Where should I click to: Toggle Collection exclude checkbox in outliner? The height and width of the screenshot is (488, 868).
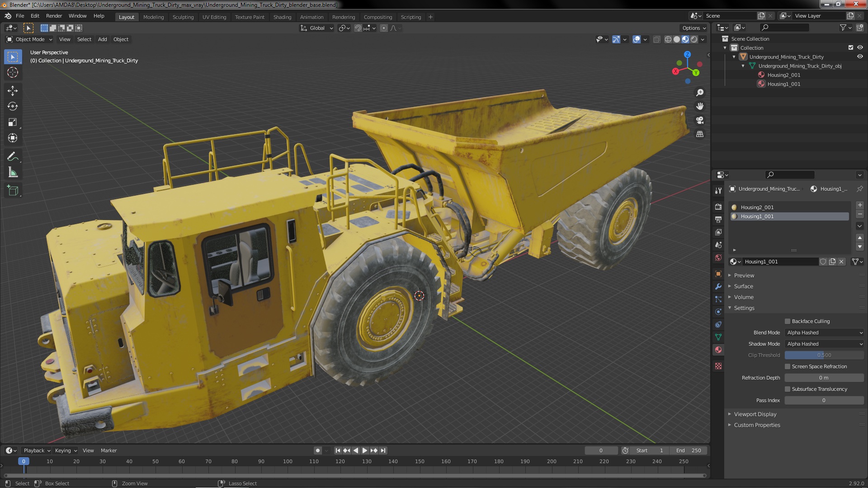tap(851, 47)
